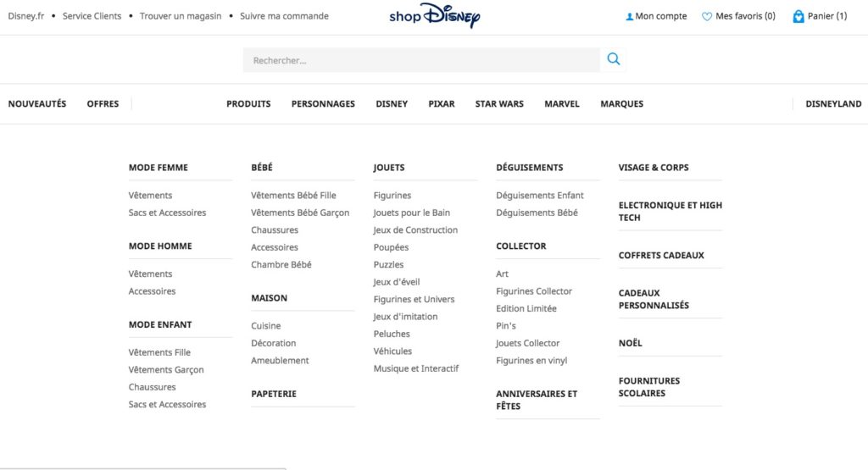
Task: Click the heart icon for Mes favoris
Action: coord(707,16)
